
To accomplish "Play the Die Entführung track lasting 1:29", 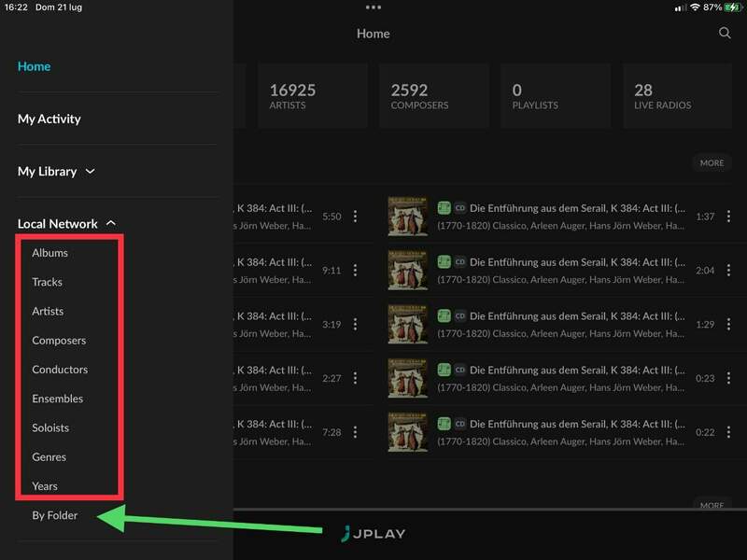I will point(560,324).
